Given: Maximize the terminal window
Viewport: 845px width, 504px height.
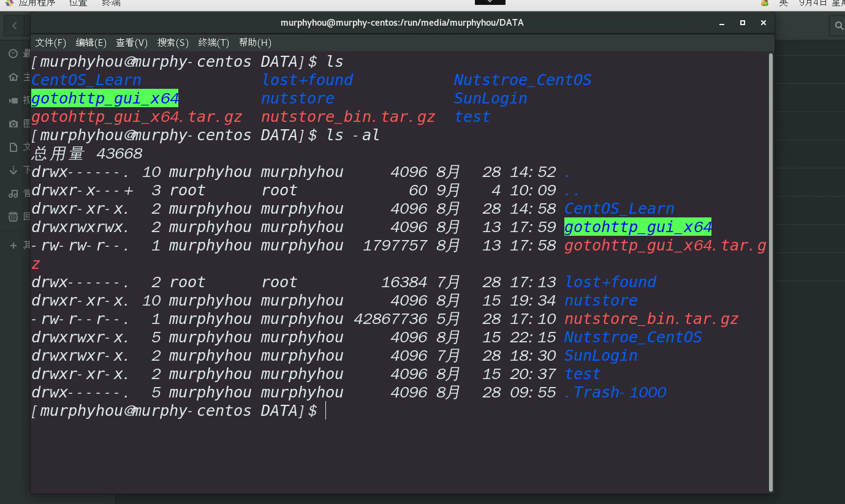Looking at the screenshot, I should tap(743, 23).
